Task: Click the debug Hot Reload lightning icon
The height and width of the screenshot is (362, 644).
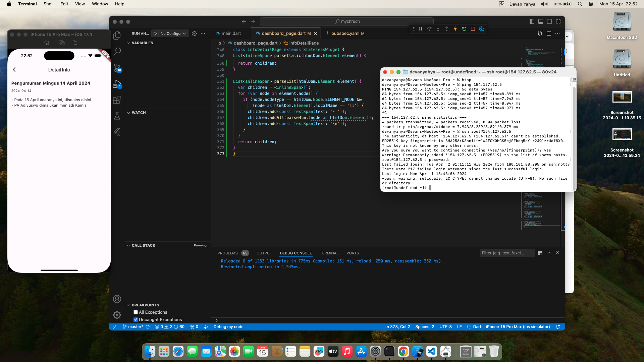Action: [455, 29]
